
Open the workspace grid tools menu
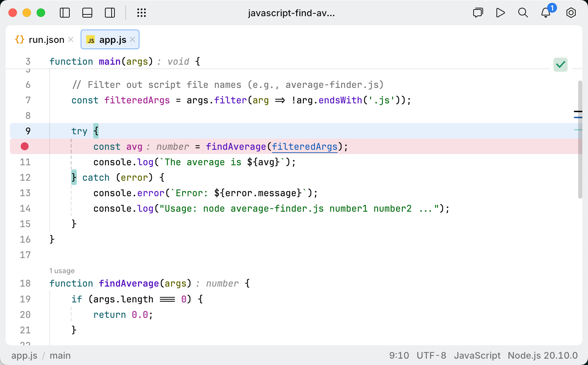pos(142,13)
